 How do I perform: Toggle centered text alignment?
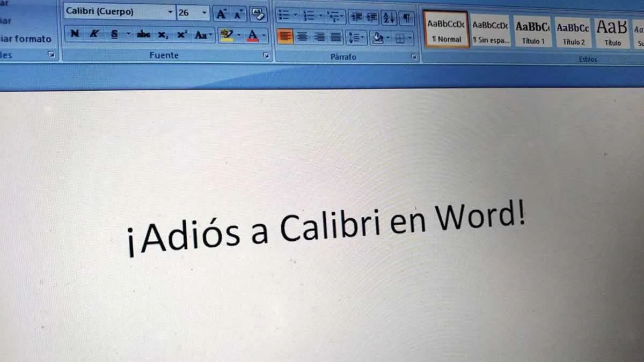click(x=303, y=38)
